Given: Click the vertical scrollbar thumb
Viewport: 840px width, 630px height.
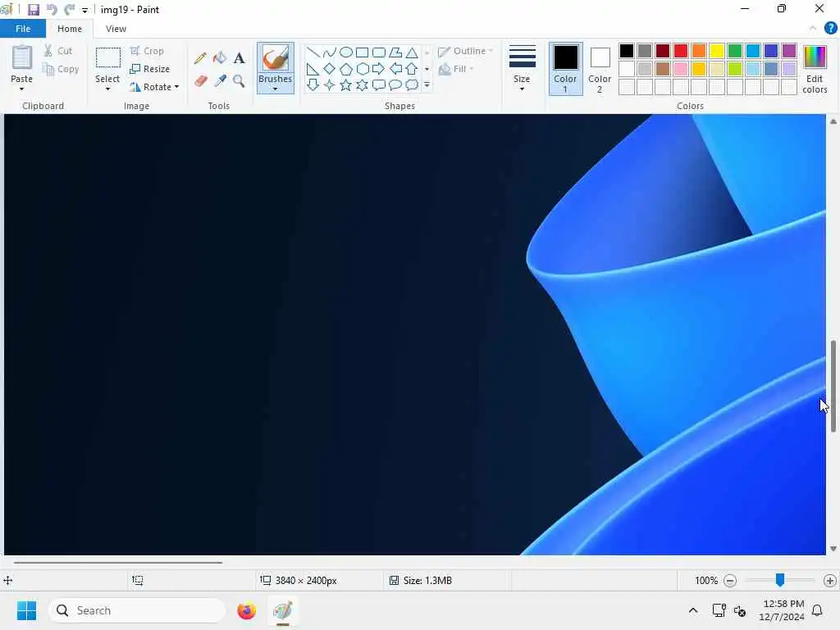Looking at the screenshot, I should point(833,386).
